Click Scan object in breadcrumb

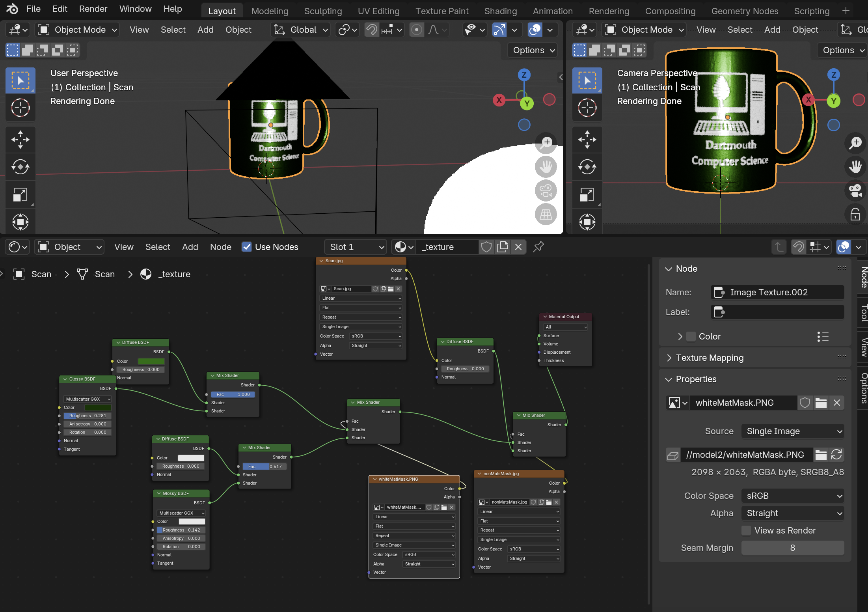32,274
